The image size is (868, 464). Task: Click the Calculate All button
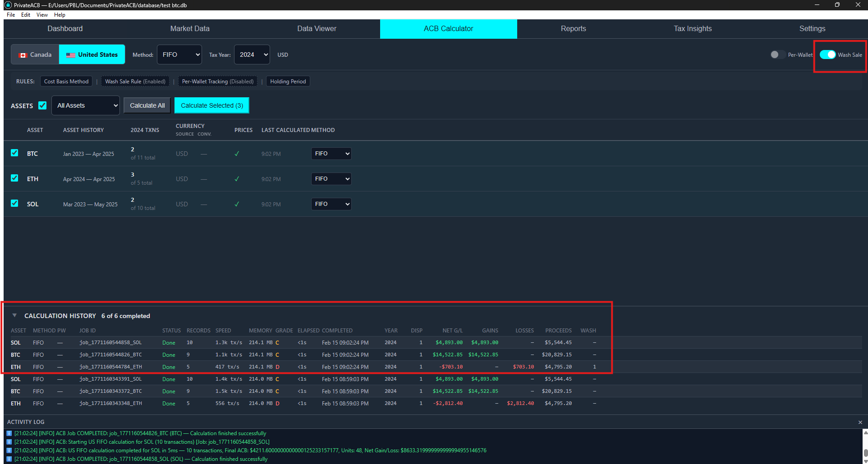(147, 105)
